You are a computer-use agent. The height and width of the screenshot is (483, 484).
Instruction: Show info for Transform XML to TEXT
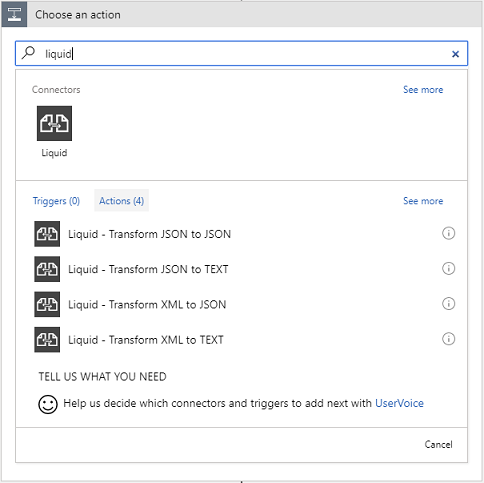(448, 339)
